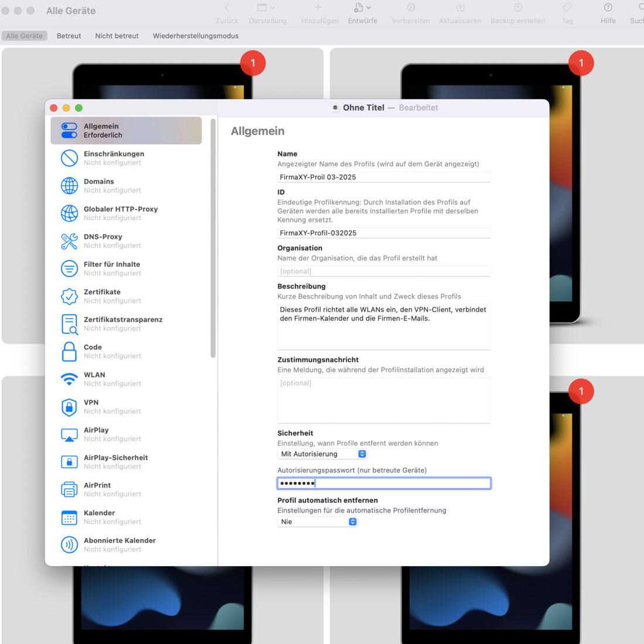644x644 pixels.
Task: Open the Nie removal schedule dropdown
Action: point(317,521)
